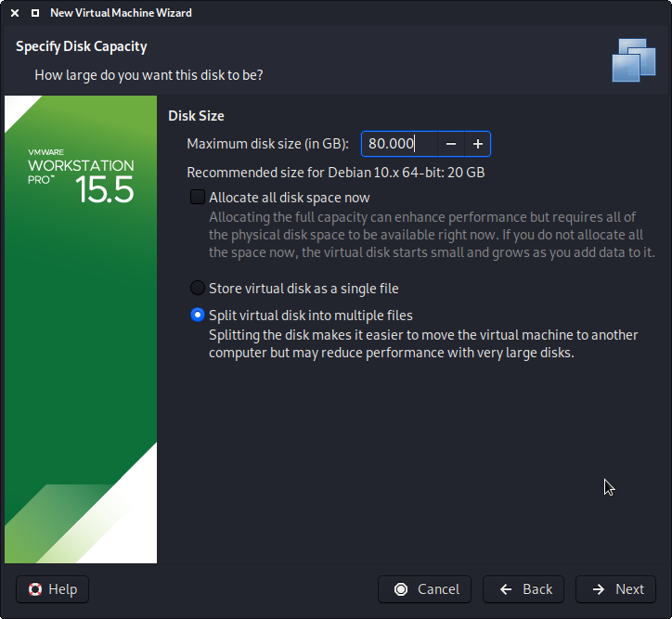
Task: Click the square window icon in title bar
Action: click(34, 14)
